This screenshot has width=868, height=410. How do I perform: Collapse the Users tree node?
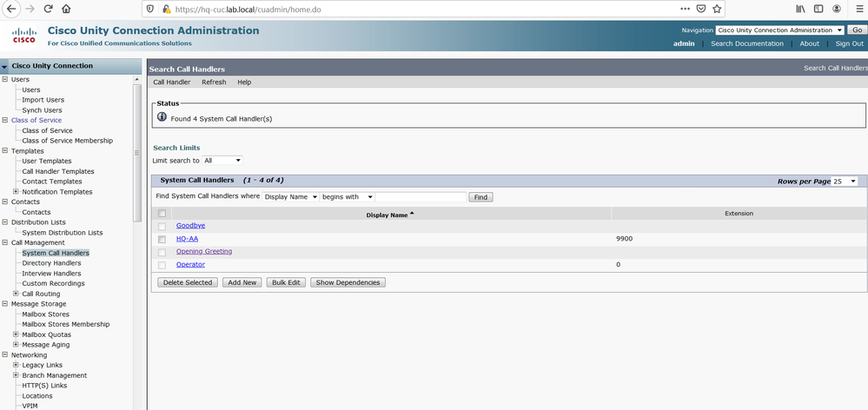point(5,79)
